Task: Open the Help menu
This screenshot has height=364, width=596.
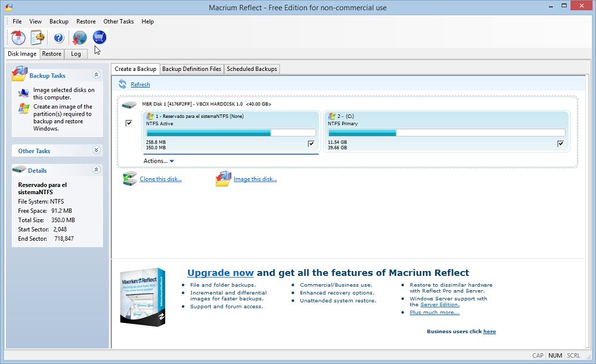Action: tap(147, 21)
